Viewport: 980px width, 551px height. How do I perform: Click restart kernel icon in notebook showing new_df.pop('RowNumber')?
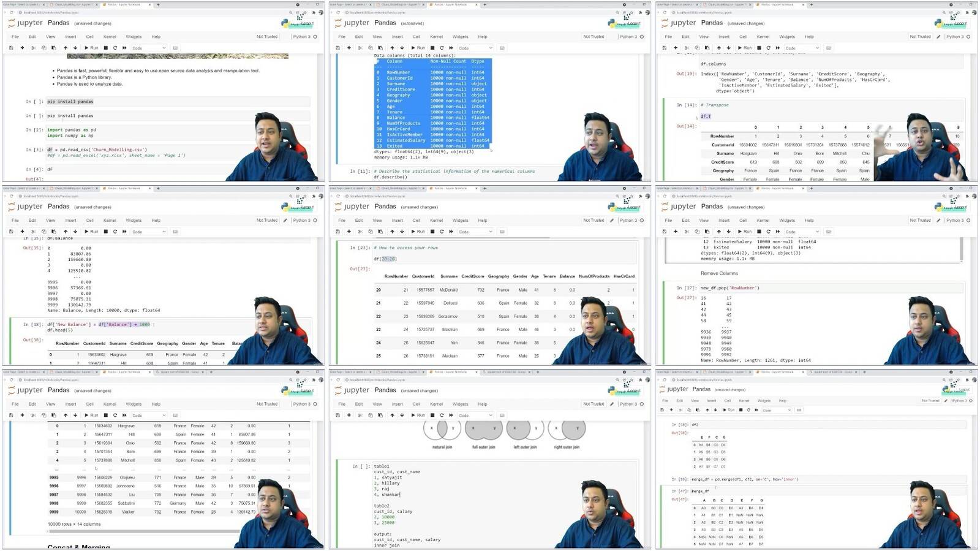click(x=768, y=232)
